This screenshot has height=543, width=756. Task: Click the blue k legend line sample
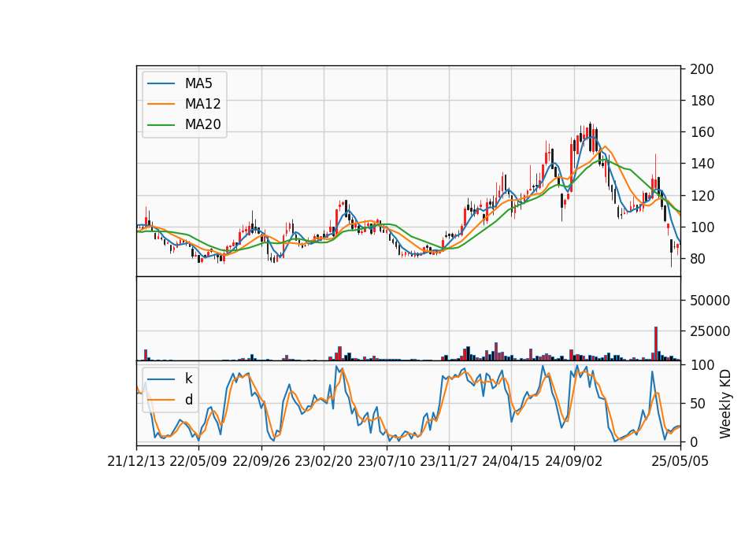pos(161,379)
